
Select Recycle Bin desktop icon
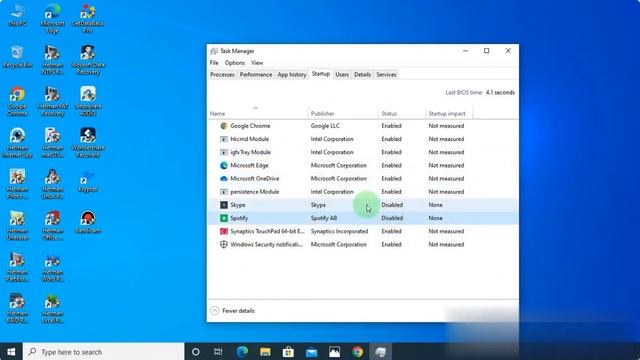[x=17, y=57]
